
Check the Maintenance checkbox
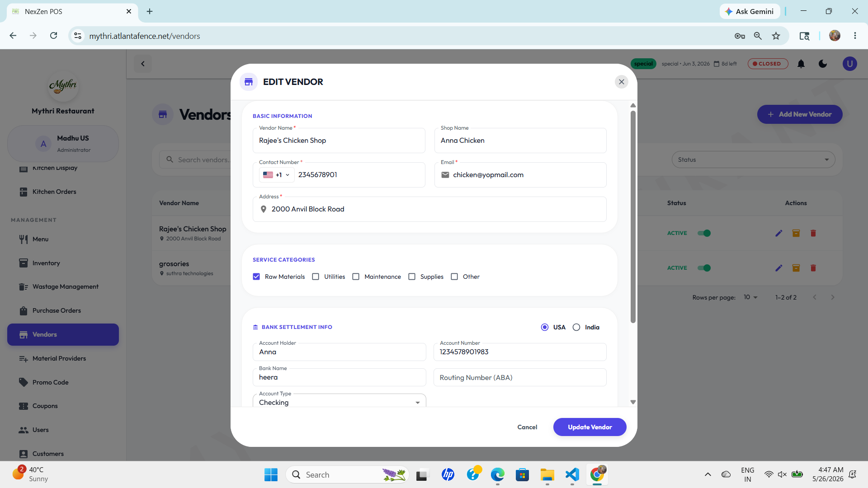356,277
